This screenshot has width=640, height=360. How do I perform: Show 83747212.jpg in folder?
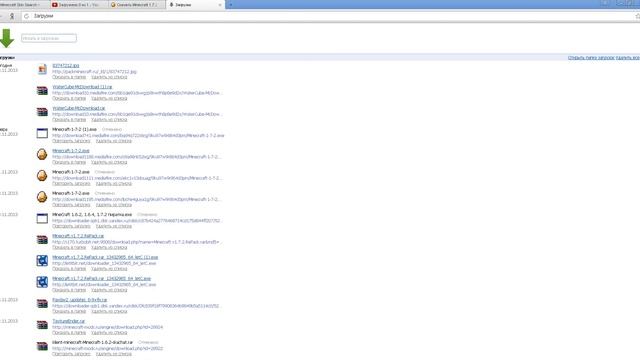coord(69,77)
